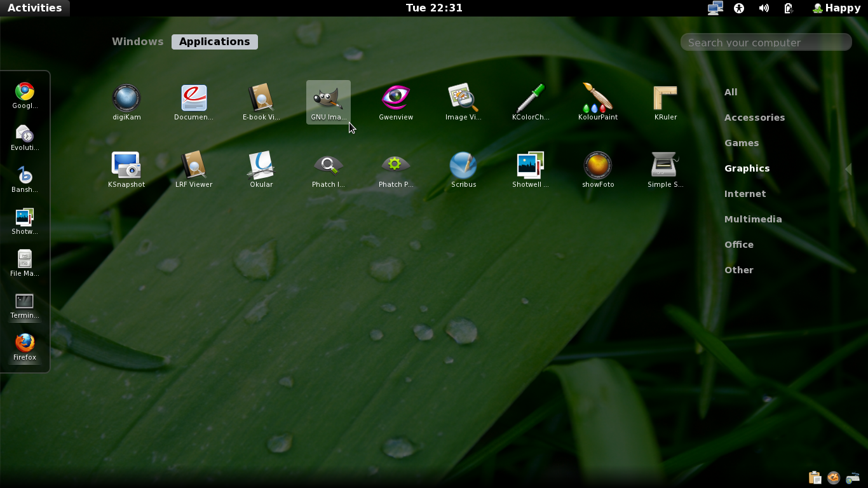Viewport: 868px width, 488px height.
Task: Open Terminal from the dash
Action: (x=25, y=305)
